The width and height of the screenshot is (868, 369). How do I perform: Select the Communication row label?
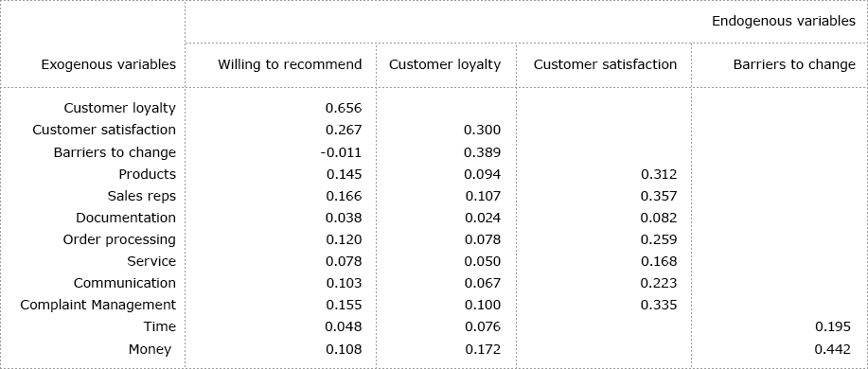[x=125, y=283]
